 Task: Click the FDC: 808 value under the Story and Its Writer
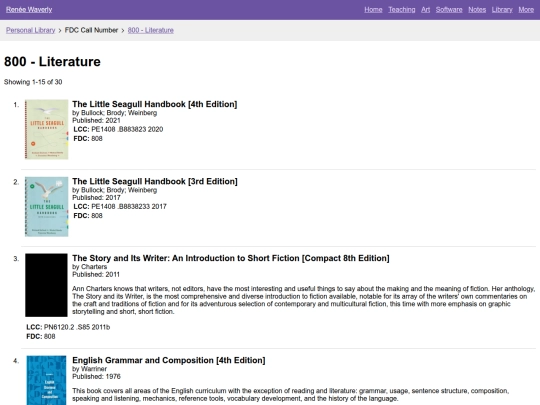(x=41, y=336)
